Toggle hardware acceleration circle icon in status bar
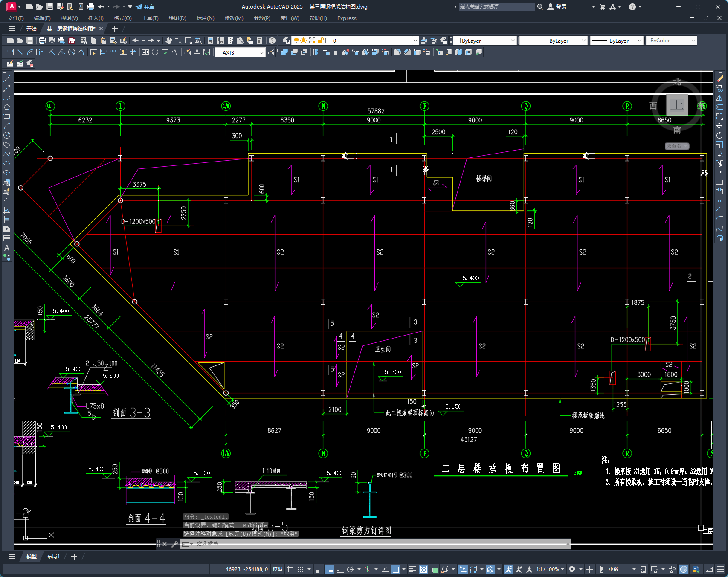Screen dimensions: 728x577 [x=684, y=569]
